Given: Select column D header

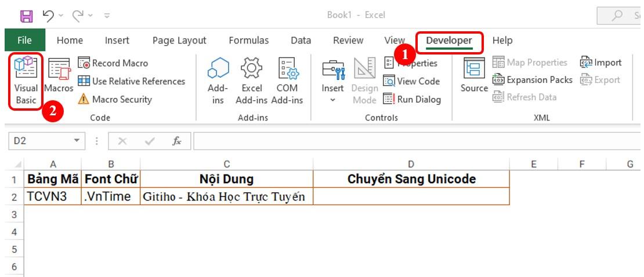Looking at the screenshot, I should pyautogui.click(x=411, y=164).
